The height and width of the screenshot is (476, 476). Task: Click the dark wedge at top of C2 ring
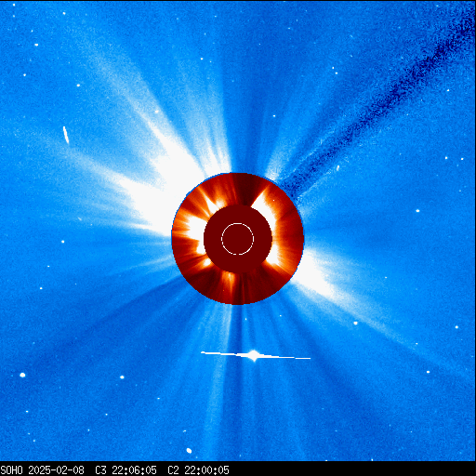(245, 189)
